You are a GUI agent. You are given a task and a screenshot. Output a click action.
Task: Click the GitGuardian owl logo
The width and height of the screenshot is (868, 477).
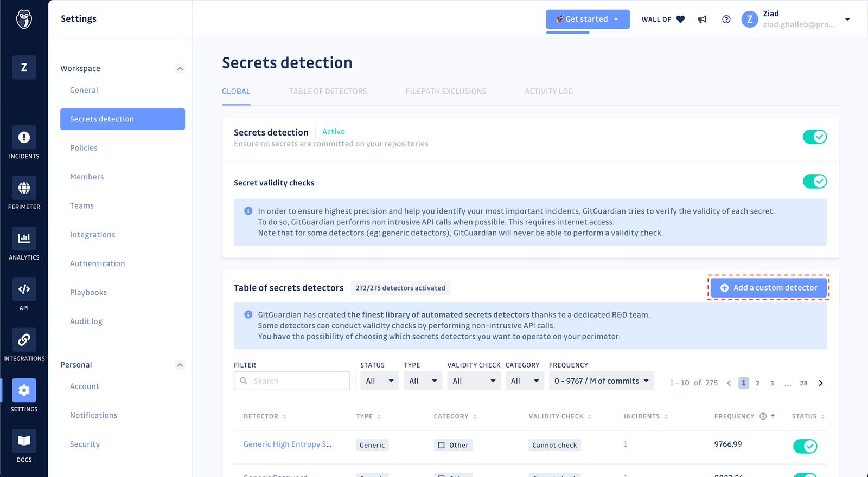pos(24,19)
